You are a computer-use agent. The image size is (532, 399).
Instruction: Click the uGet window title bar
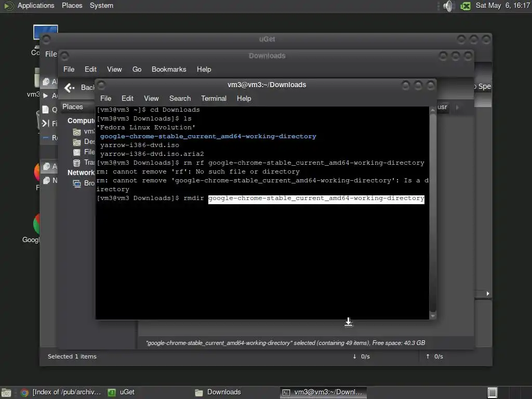[x=267, y=39]
